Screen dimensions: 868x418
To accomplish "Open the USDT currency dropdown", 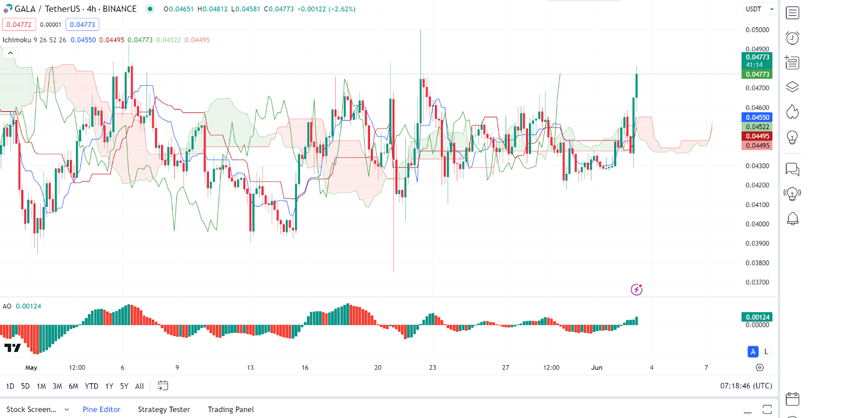I will pyautogui.click(x=759, y=9).
